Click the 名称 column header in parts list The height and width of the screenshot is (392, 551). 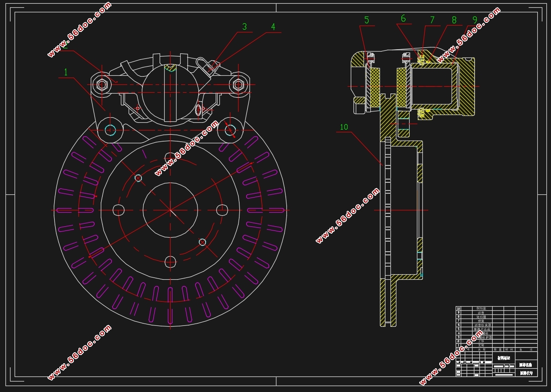(482, 350)
